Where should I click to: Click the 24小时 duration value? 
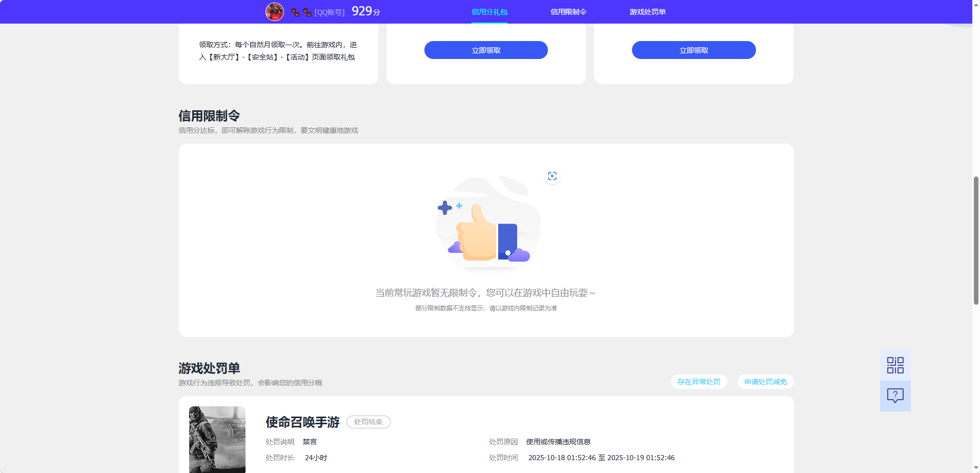(316, 458)
